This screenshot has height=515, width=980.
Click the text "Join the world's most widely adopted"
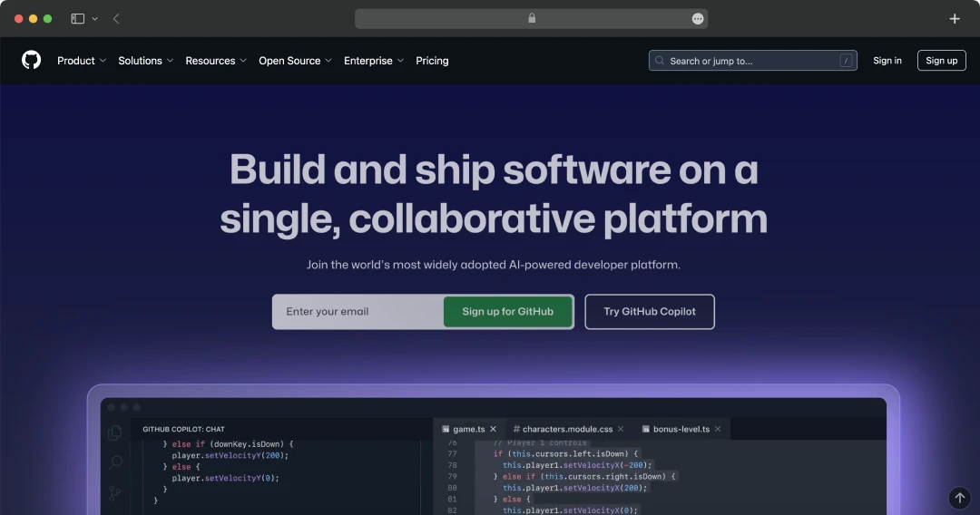click(x=407, y=265)
